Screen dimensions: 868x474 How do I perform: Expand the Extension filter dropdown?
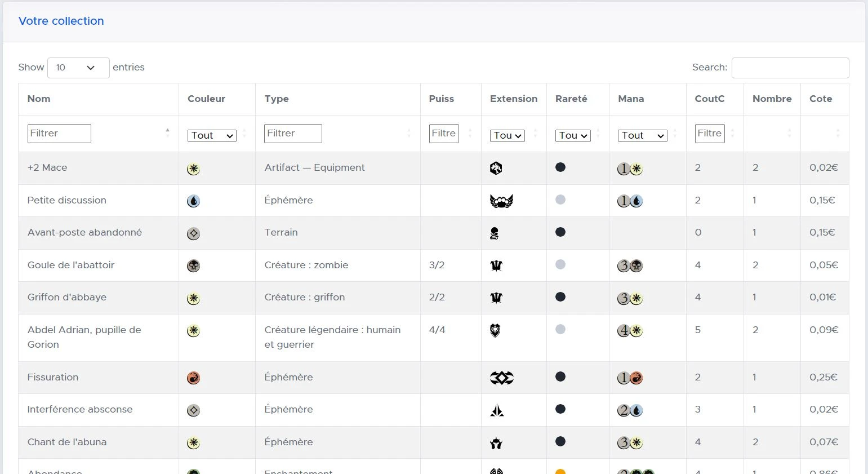click(508, 135)
